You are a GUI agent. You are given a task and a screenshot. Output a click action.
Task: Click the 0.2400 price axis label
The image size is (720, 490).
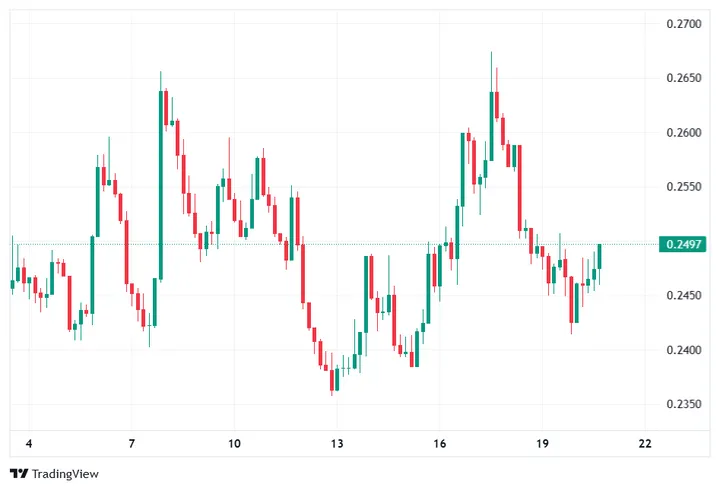(x=681, y=350)
